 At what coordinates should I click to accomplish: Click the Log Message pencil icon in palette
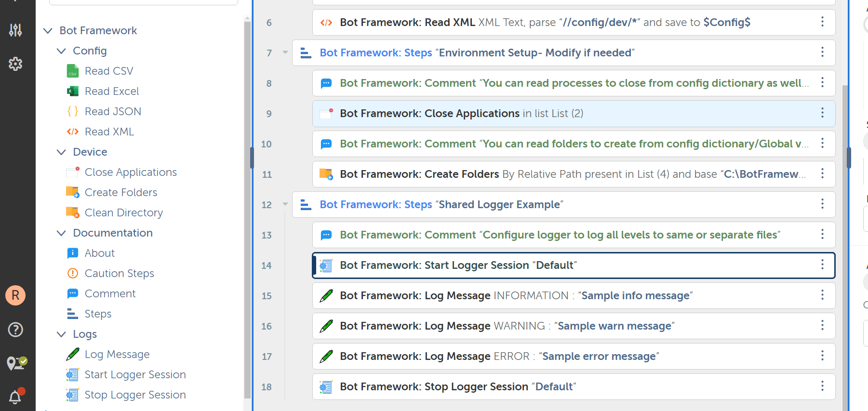[x=73, y=354]
